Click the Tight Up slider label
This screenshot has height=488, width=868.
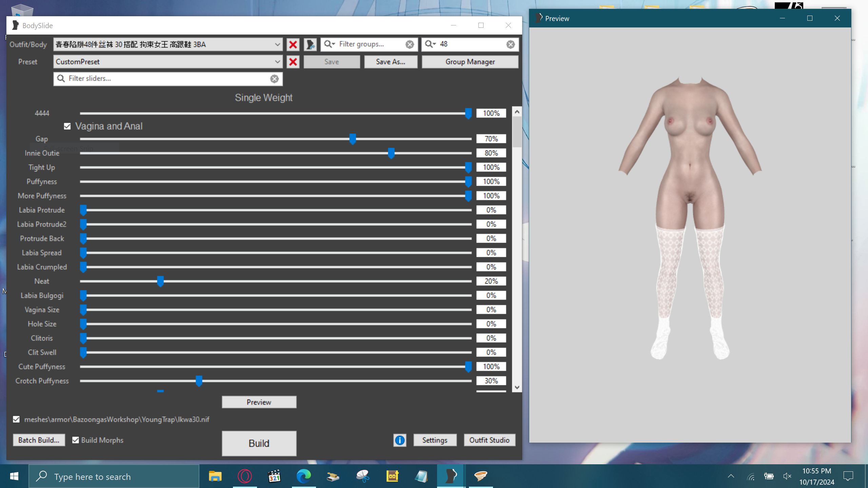tap(42, 167)
